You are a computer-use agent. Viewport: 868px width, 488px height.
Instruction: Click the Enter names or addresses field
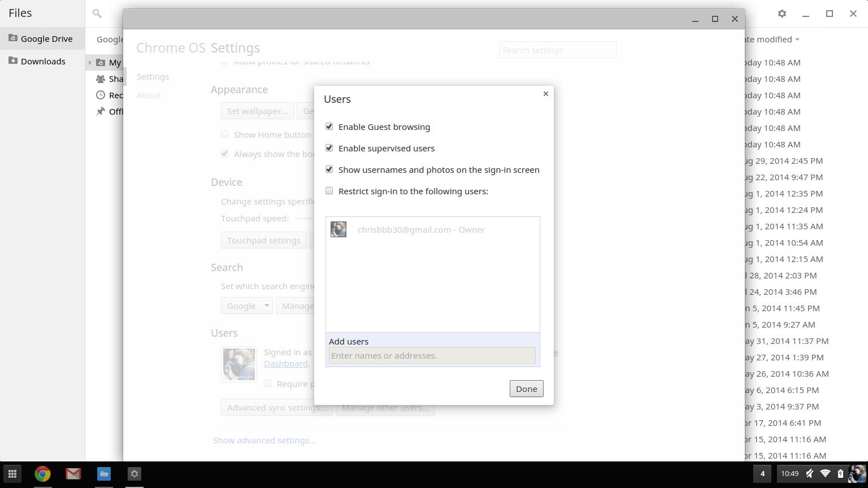tap(432, 355)
